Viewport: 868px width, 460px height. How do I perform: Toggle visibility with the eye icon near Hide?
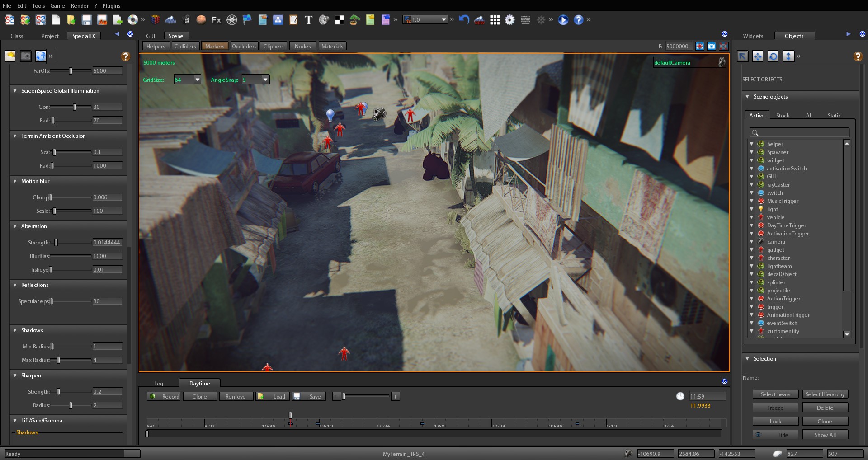(759, 435)
